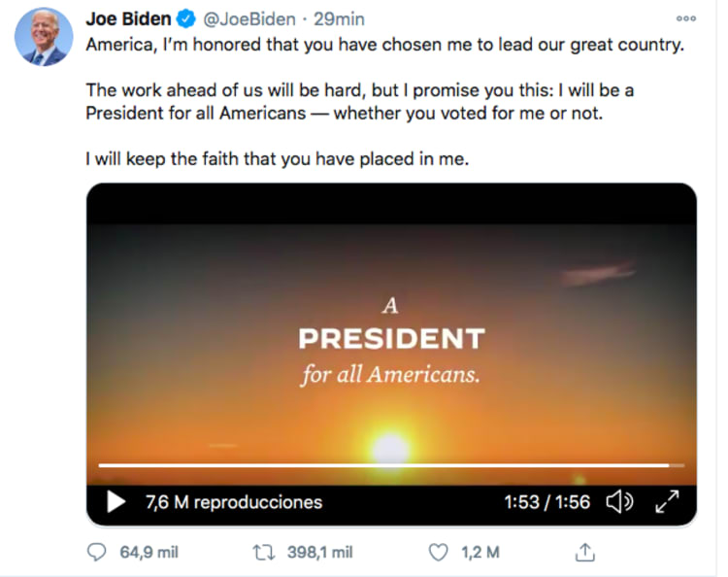The height and width of the screenshot is (577, 728).
Task: Click the 7,6 M reproducciones view count
Action: 233,502
